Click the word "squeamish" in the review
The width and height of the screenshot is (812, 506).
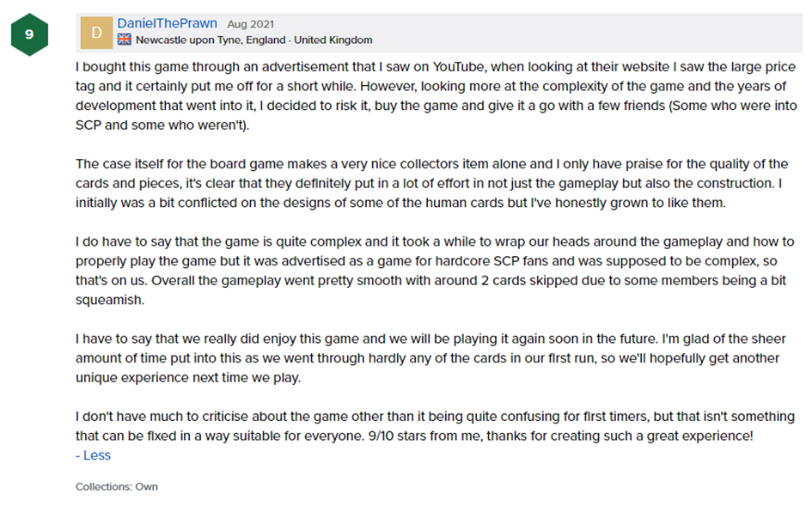(x=107, y=300)
